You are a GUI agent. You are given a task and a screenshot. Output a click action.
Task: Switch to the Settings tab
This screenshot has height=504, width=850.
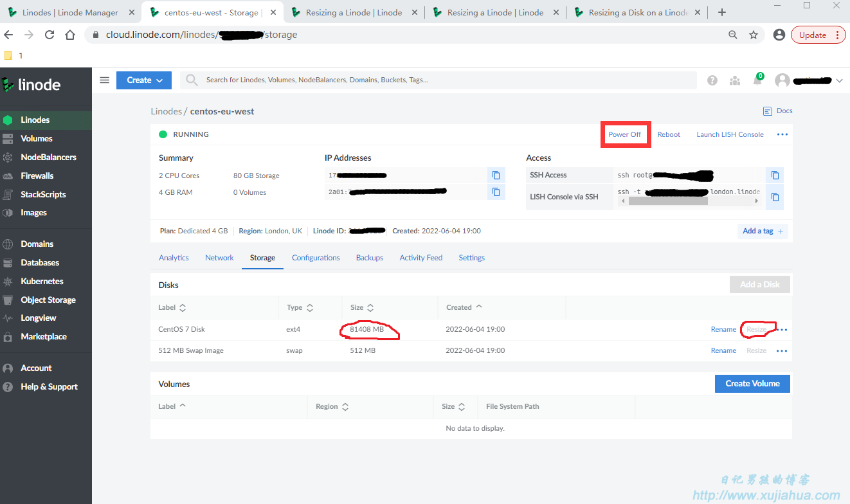[471, 258]
